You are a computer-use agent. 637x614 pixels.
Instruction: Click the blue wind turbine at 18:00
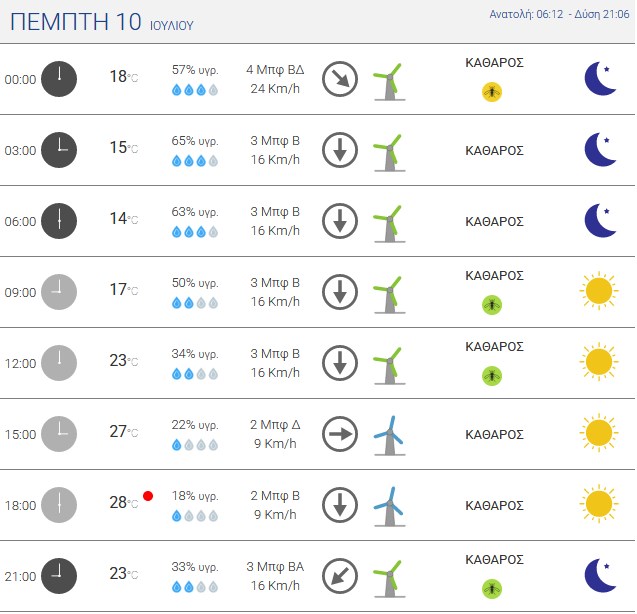(389, 506)
